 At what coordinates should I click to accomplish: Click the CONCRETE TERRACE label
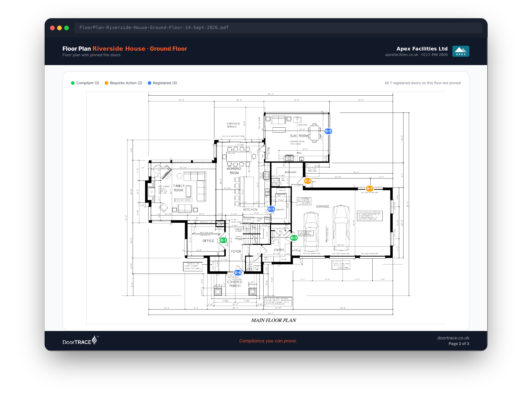(233, 125)
